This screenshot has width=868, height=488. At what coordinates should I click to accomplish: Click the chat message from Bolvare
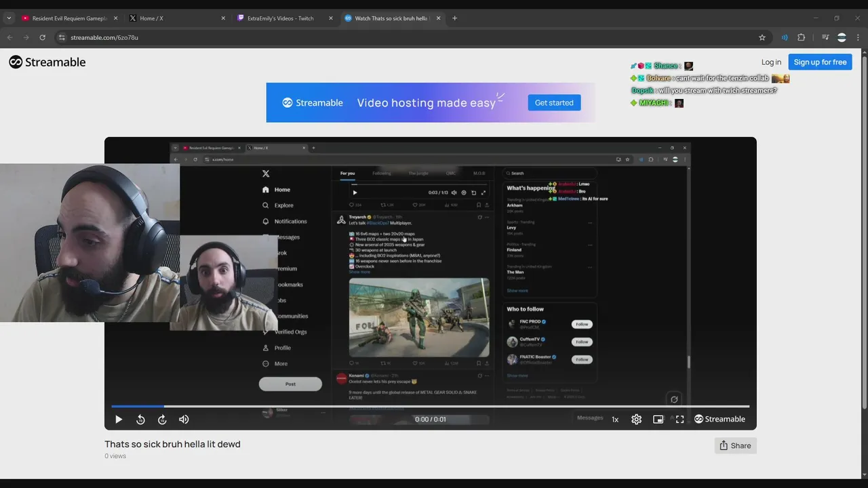(710, 78)
